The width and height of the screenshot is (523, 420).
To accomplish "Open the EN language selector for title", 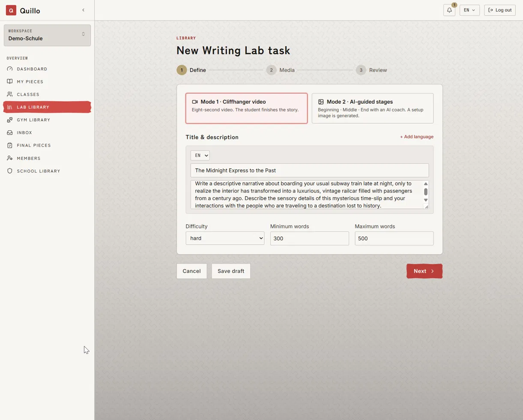I will (x=200, y=156).
